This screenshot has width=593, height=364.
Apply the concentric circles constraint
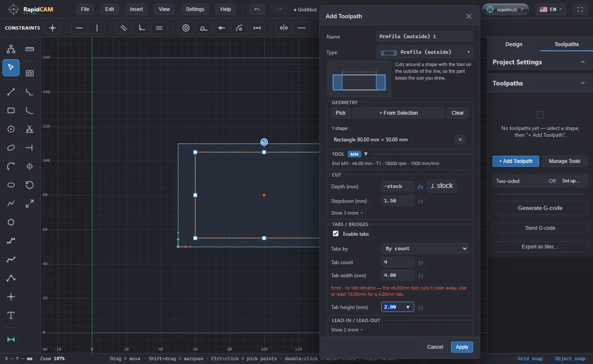[186, 28]
